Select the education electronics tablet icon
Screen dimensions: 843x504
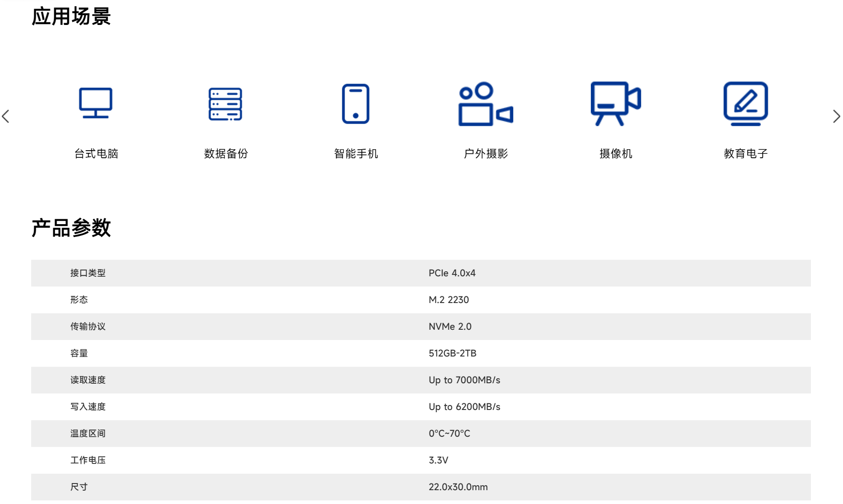745,104
